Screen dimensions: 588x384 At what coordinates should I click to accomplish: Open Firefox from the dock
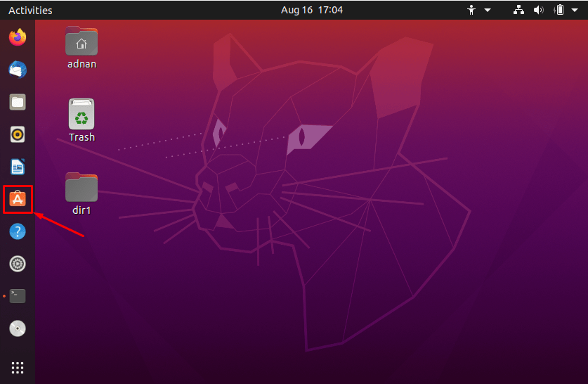tap(18, 37)
